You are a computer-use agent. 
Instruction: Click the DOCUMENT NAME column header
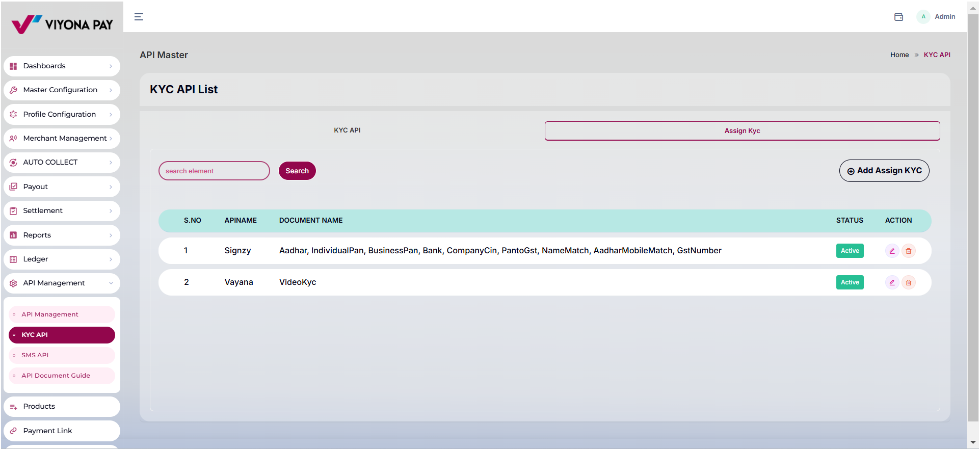(x=311, y=221)
